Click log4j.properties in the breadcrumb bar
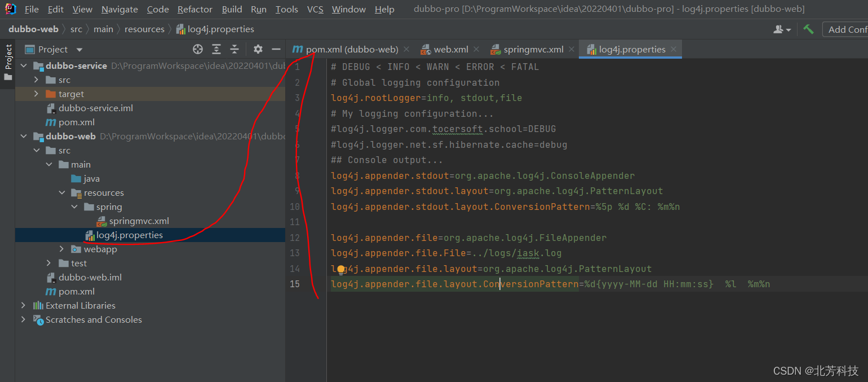 215,29
